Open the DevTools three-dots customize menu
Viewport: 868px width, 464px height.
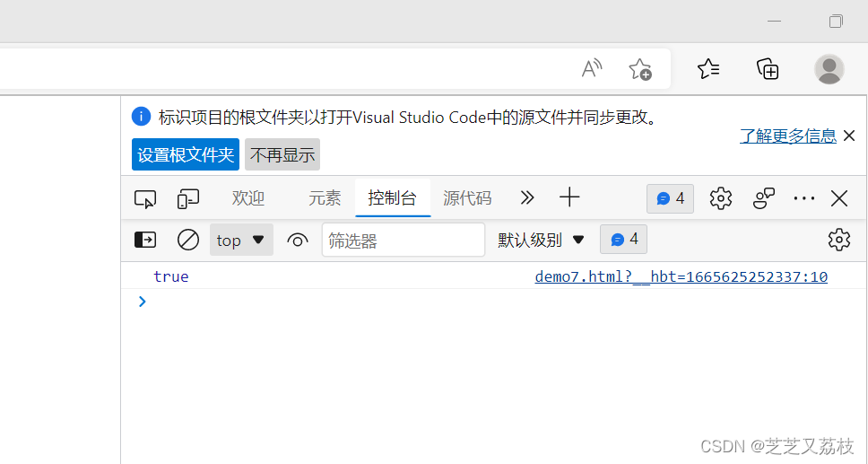[x=803, y=198]
